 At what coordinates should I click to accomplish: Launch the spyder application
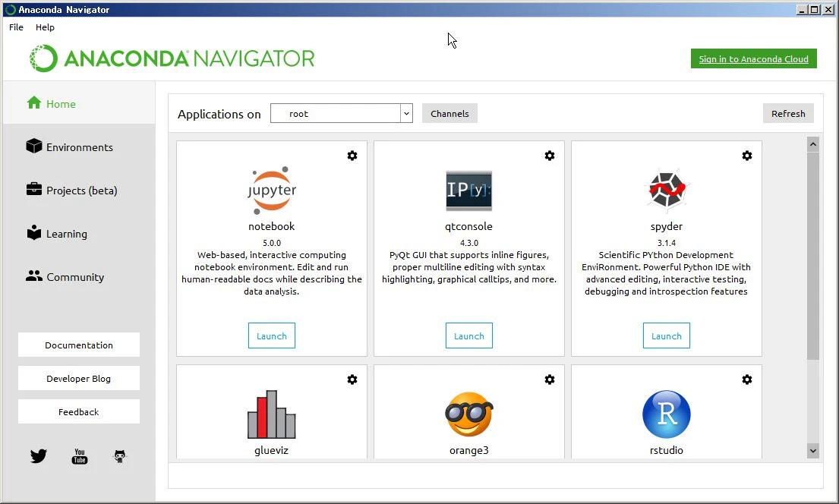[667, 335]
